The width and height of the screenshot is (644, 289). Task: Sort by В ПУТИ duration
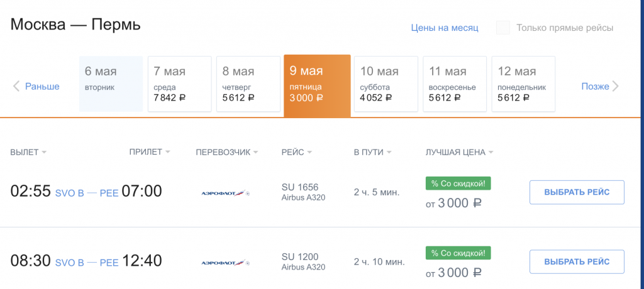372,152
